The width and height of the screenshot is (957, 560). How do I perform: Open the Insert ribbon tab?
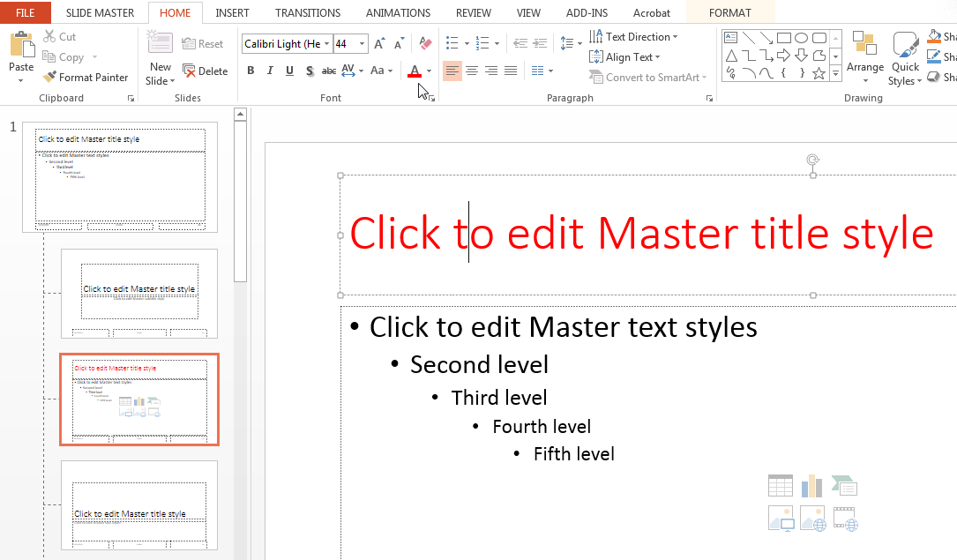click(x=232, y=12)
